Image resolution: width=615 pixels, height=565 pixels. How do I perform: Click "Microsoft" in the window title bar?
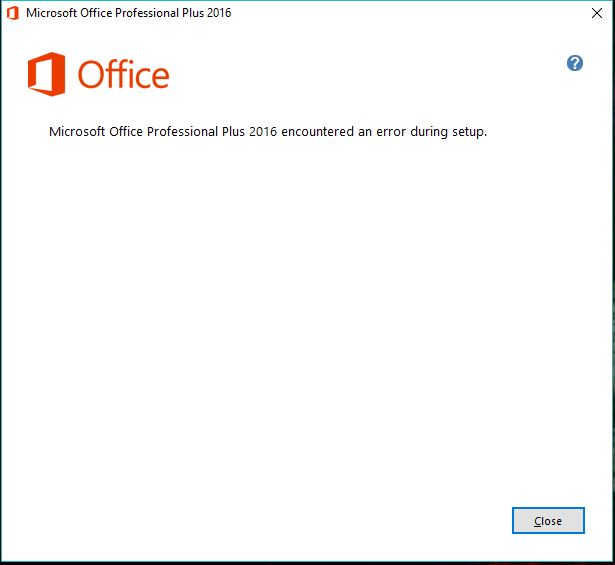click(x=51, y=13)
